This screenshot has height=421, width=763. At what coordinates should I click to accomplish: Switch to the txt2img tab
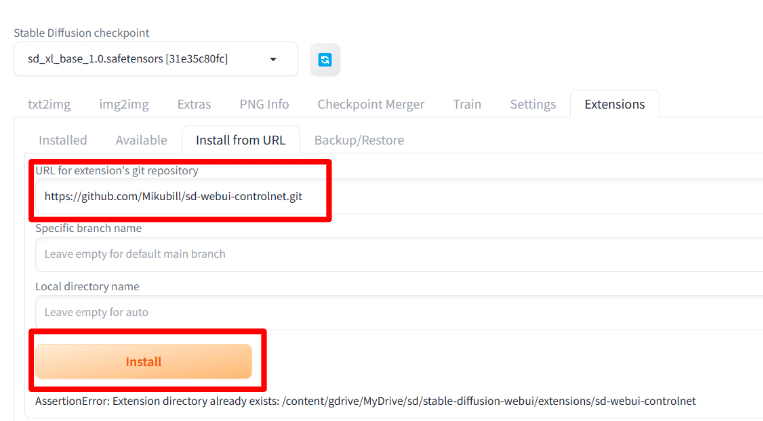coord(49,104)
